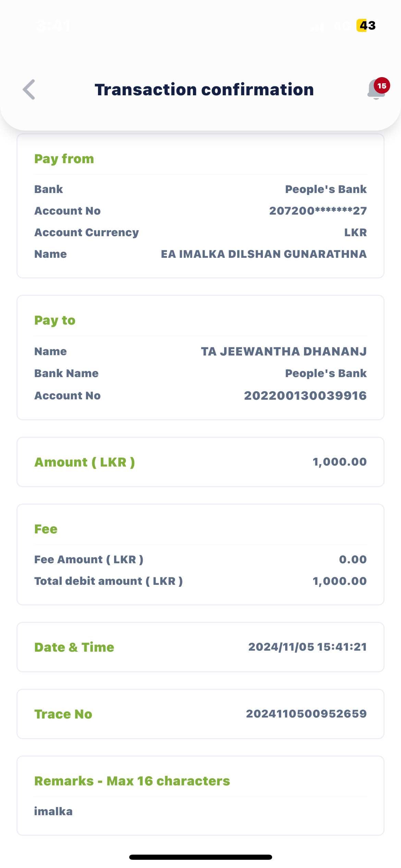Click the Transaction confirmation title
Viewport: 401px width, 868px height.
pyautogui.click(x=204, y=90)
